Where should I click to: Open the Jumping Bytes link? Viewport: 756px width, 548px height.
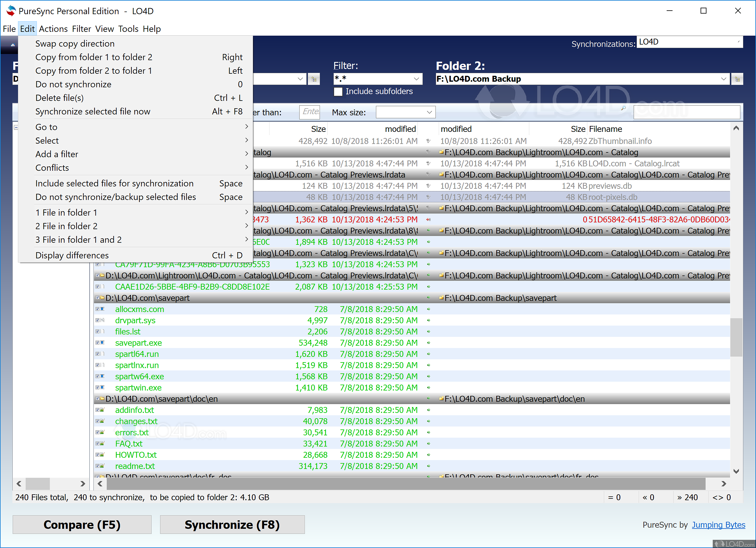click(718, 524)
